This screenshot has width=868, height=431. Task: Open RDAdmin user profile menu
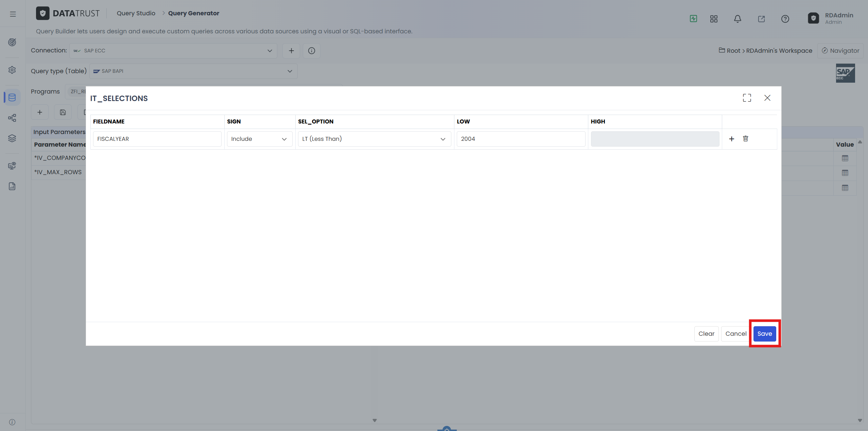pyautogui.click(x=830, y=18)
